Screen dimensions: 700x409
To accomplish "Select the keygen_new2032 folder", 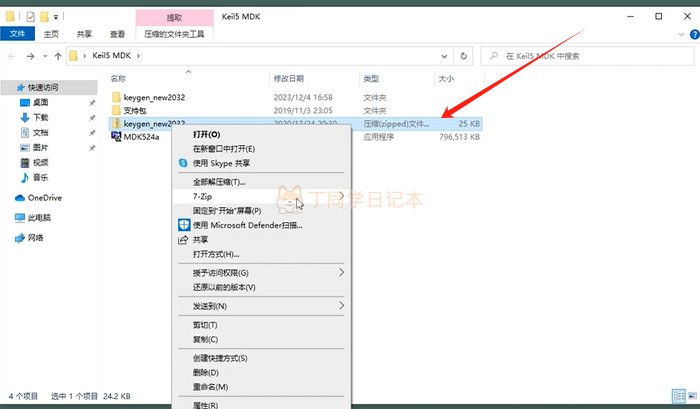I will (x=154, y=97).
